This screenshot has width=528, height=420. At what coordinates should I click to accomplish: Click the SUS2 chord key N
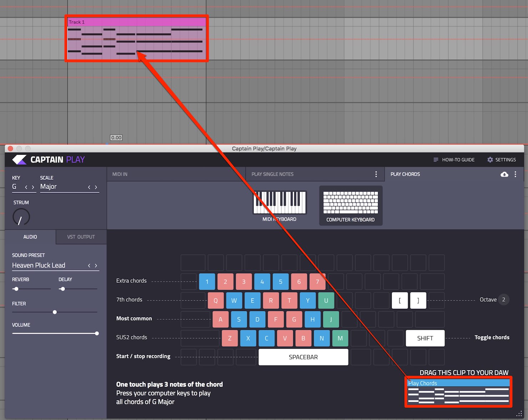322,338
